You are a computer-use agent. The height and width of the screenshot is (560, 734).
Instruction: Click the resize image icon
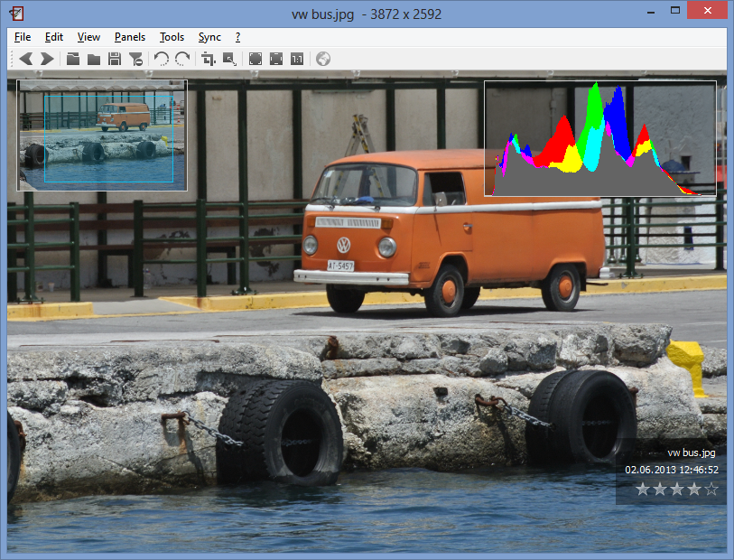pos(229,60)
